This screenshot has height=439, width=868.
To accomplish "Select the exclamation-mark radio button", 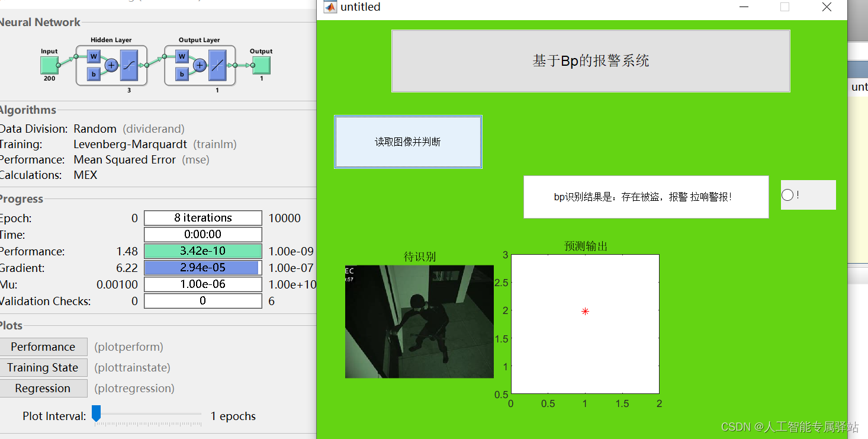I will (x=788, y=194).
